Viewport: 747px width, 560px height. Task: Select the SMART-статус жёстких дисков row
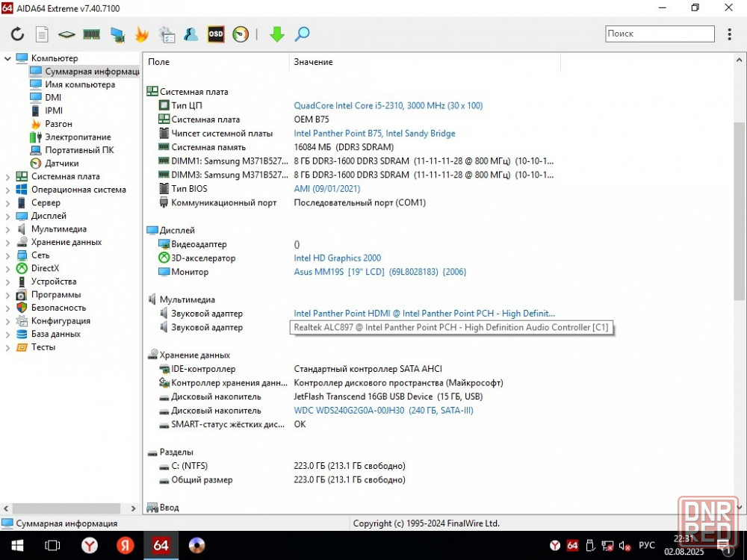tap(232, 424)
